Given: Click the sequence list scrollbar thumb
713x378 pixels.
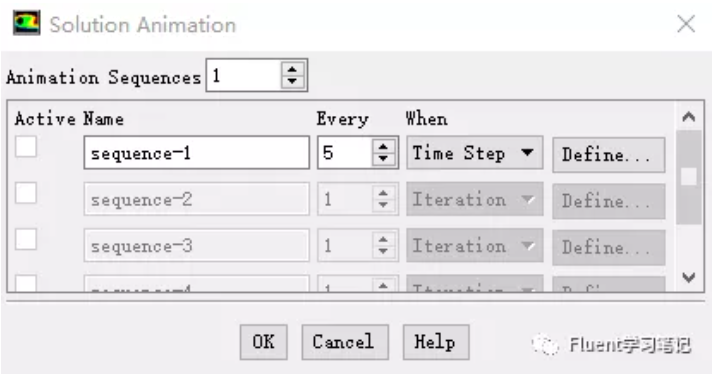Looking at the screenshot, I should pyautogui.click(x=689, y=177).
